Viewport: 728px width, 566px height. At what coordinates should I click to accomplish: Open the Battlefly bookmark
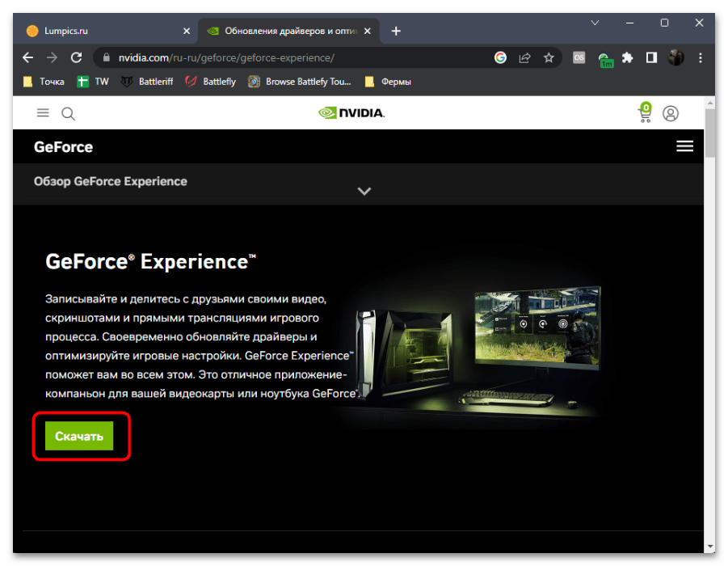point(211,82)
